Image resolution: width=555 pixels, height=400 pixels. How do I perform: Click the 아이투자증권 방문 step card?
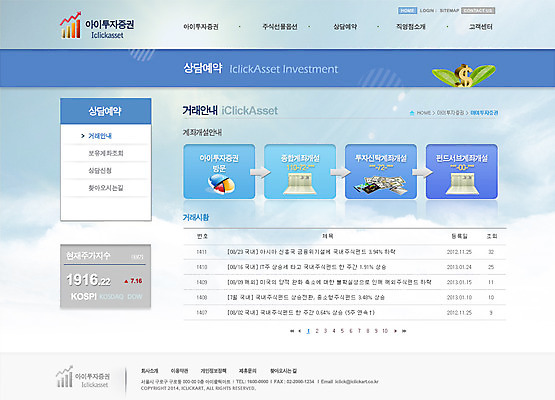219,171
